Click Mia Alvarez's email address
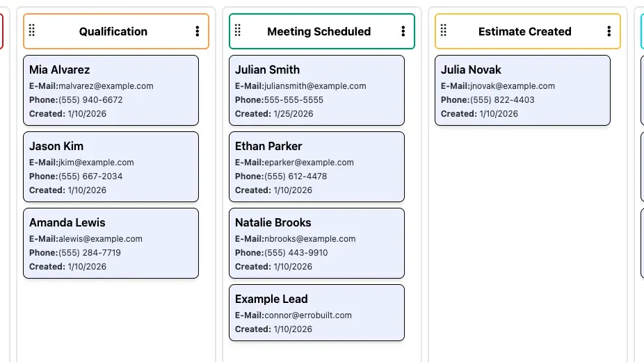 click(x=106, y=86)
